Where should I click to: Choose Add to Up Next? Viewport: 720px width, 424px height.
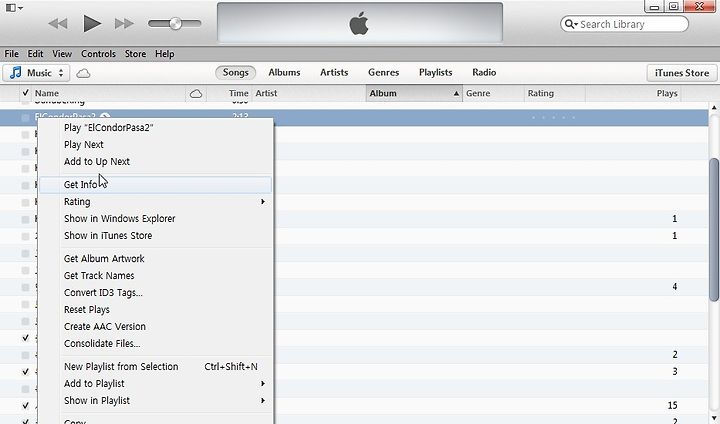[x=156, y=162]
